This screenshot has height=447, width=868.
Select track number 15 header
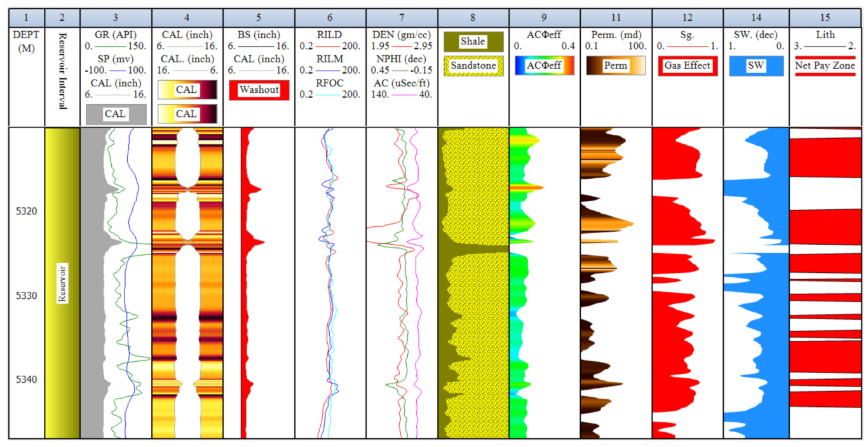click(825, 17)
